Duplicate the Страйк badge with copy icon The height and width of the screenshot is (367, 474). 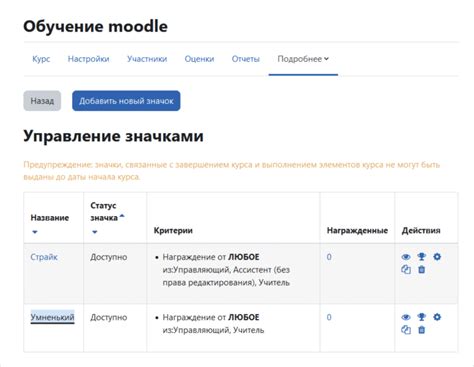(x=406, y=269)
